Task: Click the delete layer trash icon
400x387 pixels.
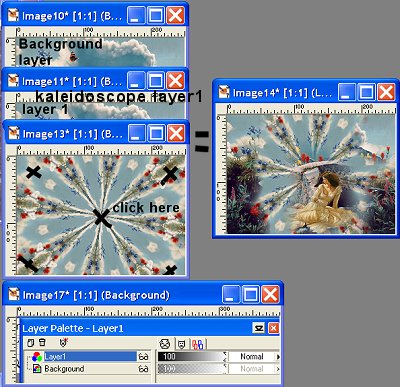Action: point(42,343)
